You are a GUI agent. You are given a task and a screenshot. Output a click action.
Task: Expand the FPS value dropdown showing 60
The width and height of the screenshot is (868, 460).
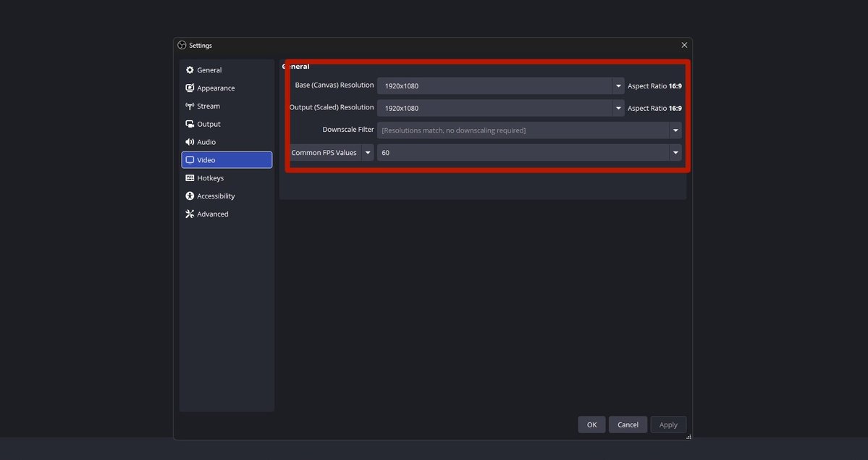675,152
